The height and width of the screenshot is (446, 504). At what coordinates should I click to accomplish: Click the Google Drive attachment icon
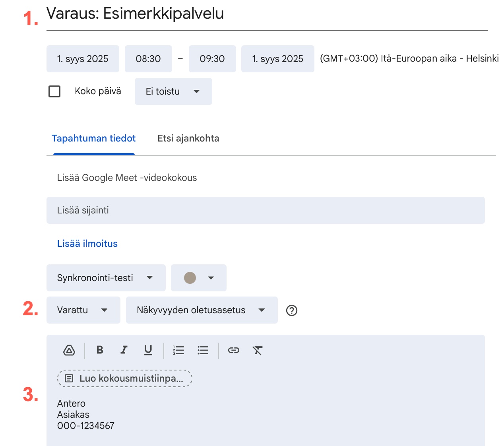coord(69,350)
